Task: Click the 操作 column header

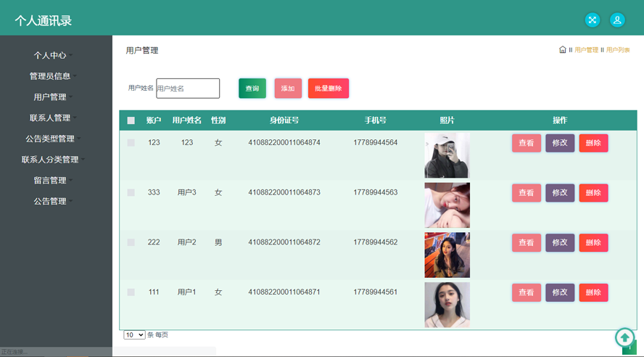Action: (x=560, y=120)
